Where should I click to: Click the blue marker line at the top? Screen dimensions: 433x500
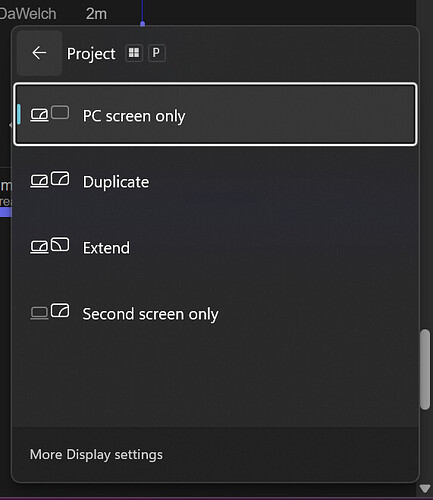pyautogui.click(x=143, y=13)
